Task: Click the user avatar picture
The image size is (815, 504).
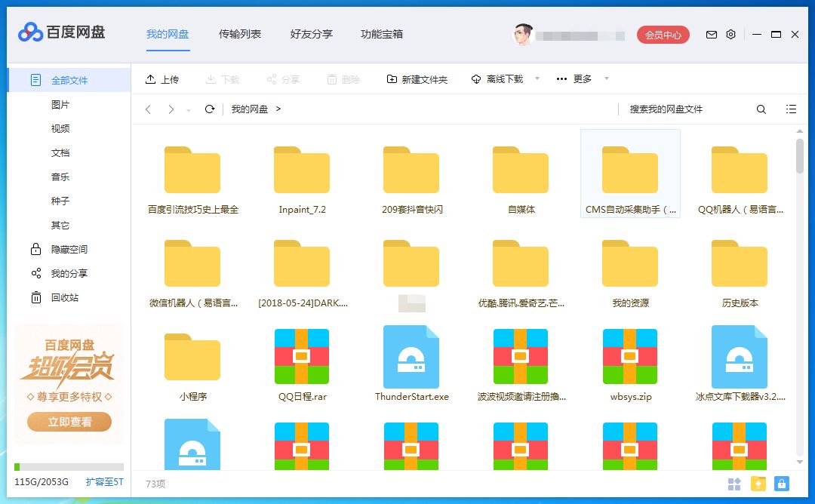Action: point(524,34)
